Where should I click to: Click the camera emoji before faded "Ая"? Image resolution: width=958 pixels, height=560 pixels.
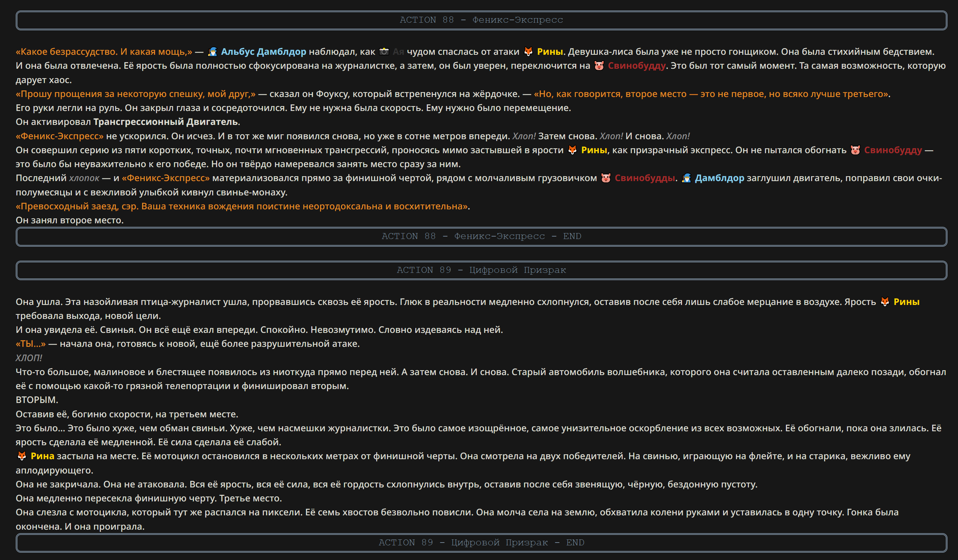[384, 52]
